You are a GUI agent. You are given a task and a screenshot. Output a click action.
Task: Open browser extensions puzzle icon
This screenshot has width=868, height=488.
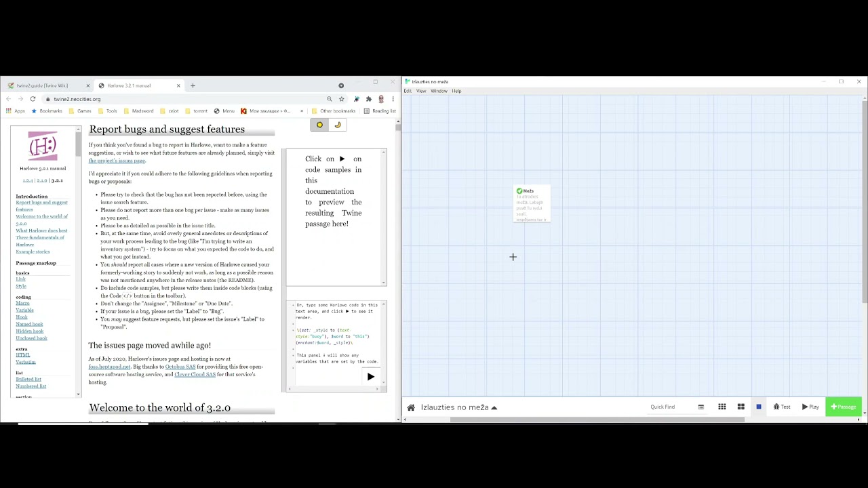[369, 99]
